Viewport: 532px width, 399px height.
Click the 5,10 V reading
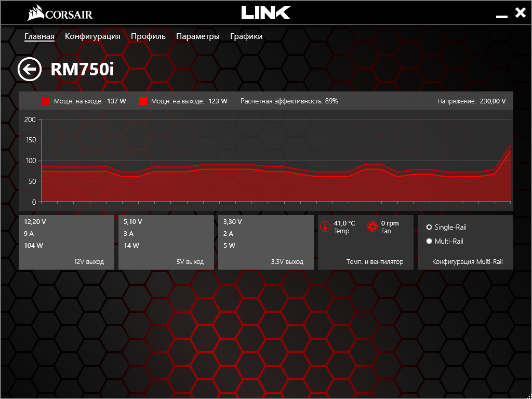pyautogui.click(x=133, y=222)
